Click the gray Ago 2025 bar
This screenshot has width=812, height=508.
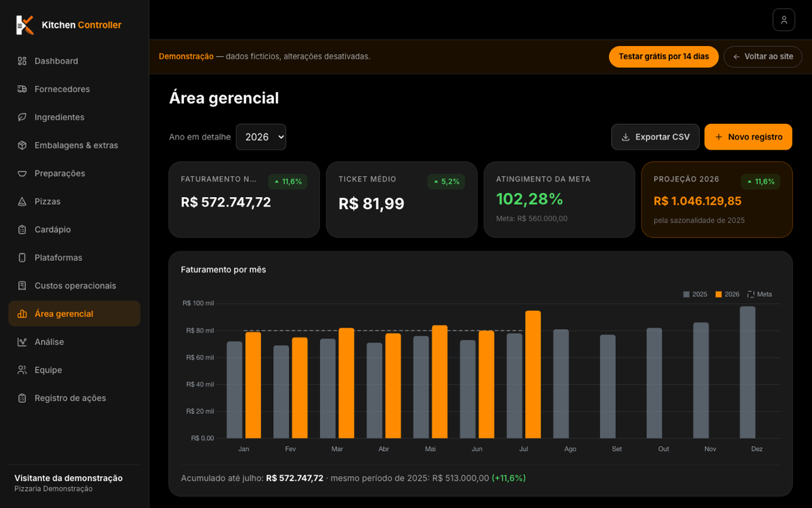tap(561, 384)
